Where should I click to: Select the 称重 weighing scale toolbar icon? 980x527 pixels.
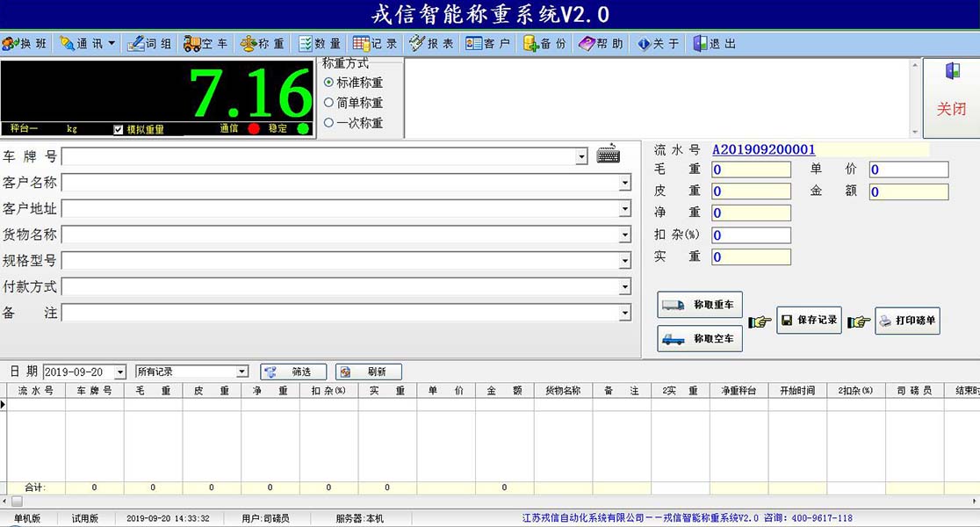249,44
